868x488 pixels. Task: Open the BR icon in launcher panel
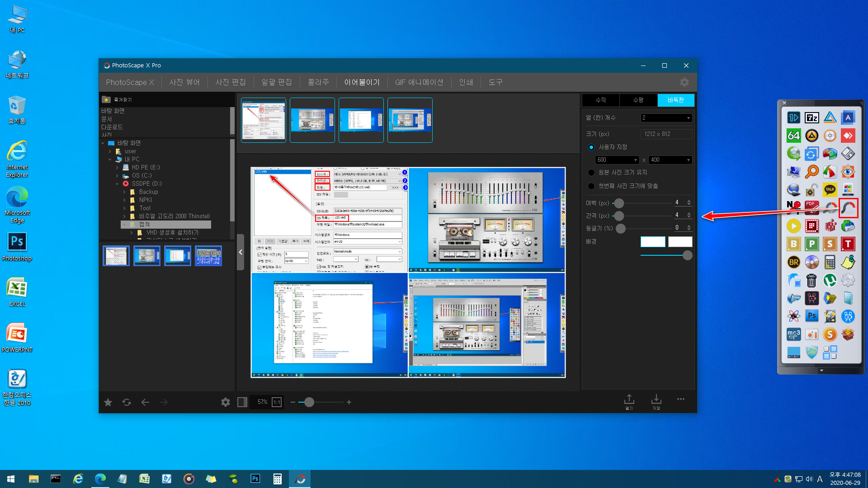[794, 262]
